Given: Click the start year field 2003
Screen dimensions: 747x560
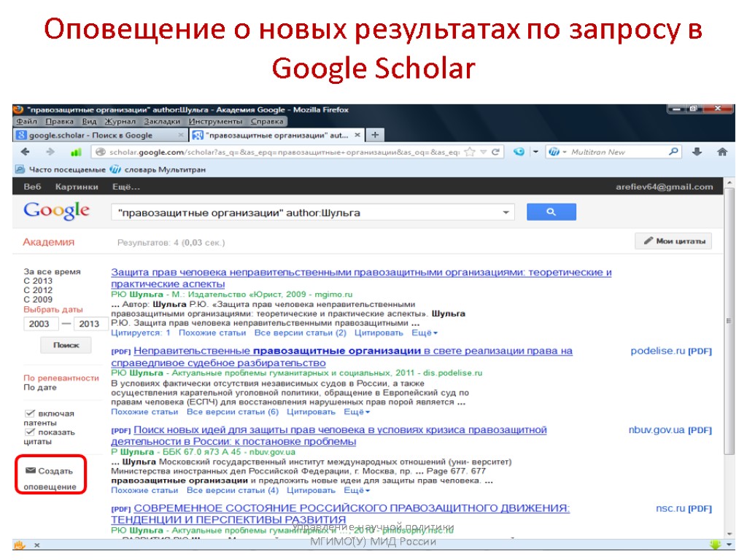Looking at the screenshot, I should [x=41, y=324].
